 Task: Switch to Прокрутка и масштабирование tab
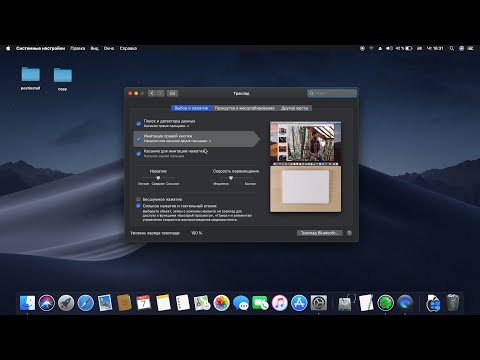pyautogui.click(x=244, y=108)
